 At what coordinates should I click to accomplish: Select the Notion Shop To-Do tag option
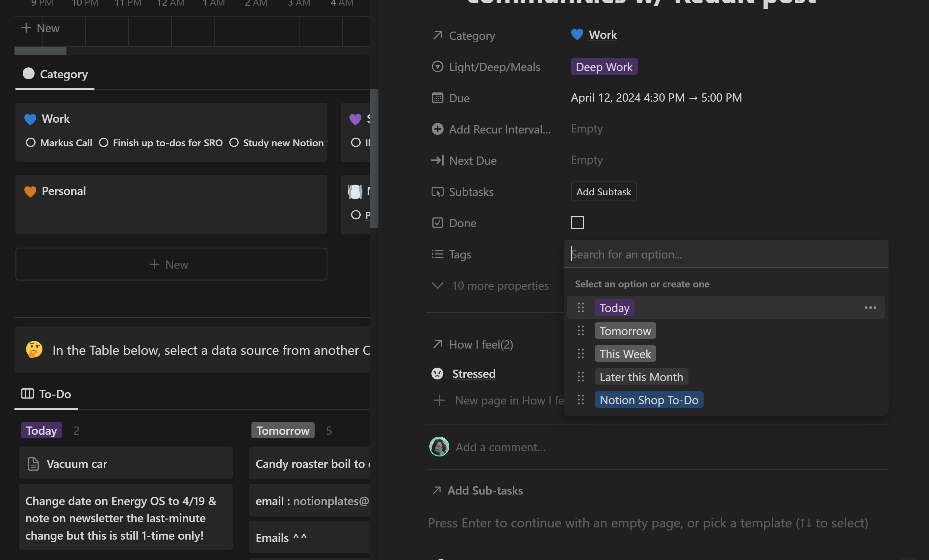coord(649,400)
